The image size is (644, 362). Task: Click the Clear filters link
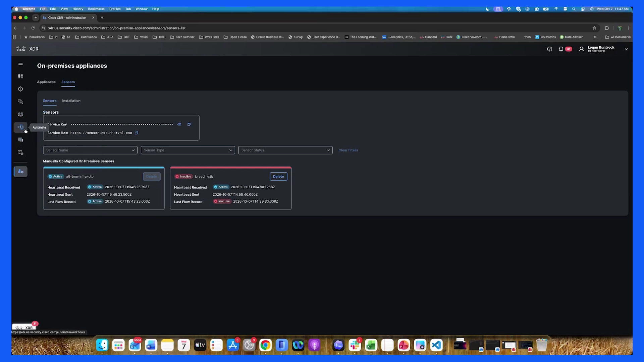point(348,150)
